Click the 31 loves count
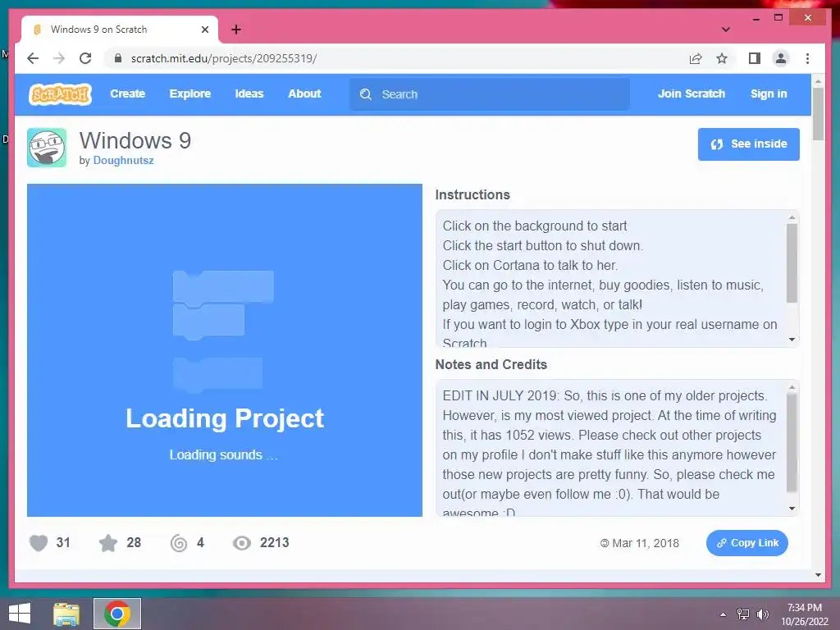 (63, 543)
